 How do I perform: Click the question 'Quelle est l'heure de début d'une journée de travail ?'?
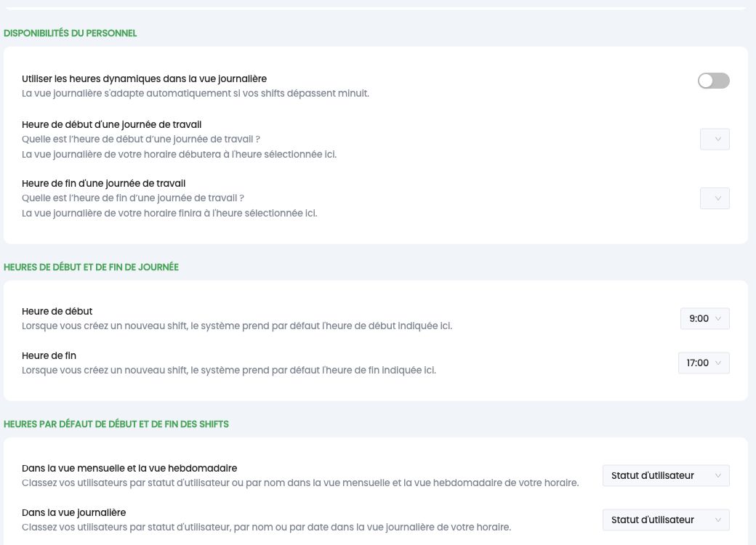tap(141, 139)
